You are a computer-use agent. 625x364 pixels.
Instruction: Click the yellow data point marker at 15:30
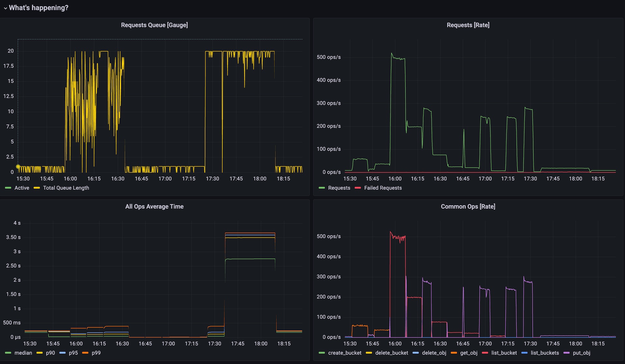coord(18,167)
